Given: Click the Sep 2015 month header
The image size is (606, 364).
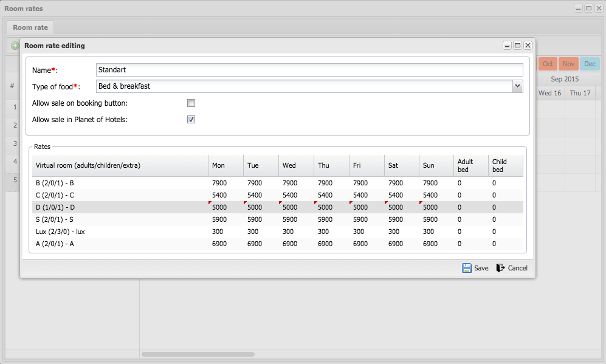Looking at the screenshot, I should [565, 79].
